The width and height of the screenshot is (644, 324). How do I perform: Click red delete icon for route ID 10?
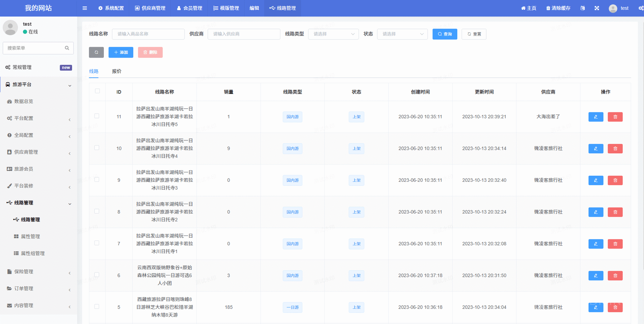(x=615, y=149)
